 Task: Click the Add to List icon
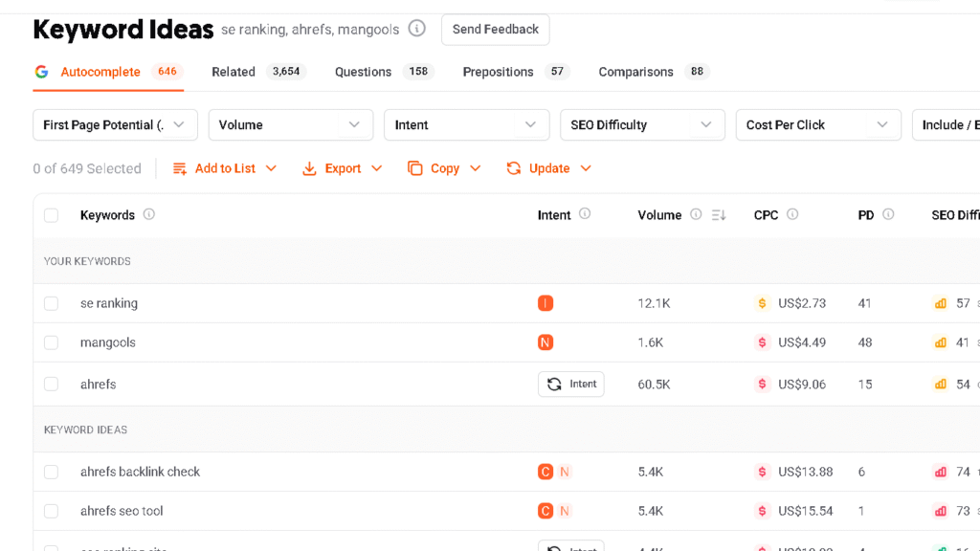[x=180, y=168]
